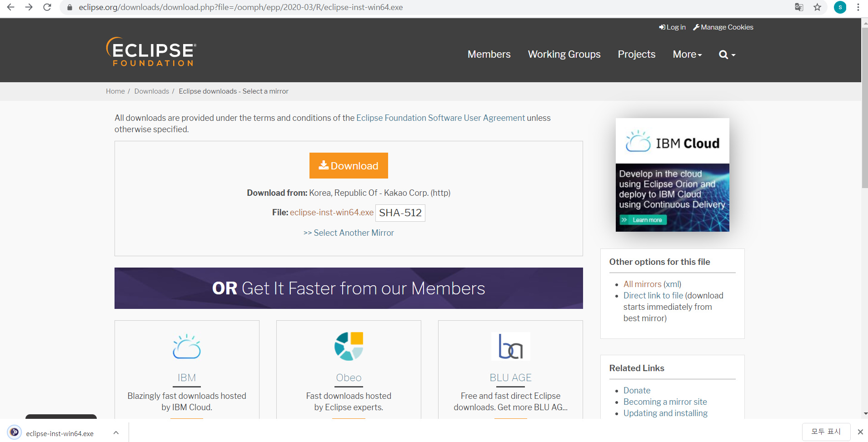The height and width of the screenshot is (442, 868).
Task: Close the downloads bar
Action: click(860, 432)
